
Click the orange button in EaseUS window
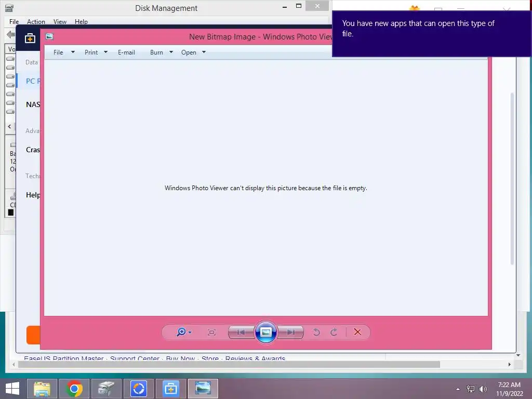click(x=33, y=335)
